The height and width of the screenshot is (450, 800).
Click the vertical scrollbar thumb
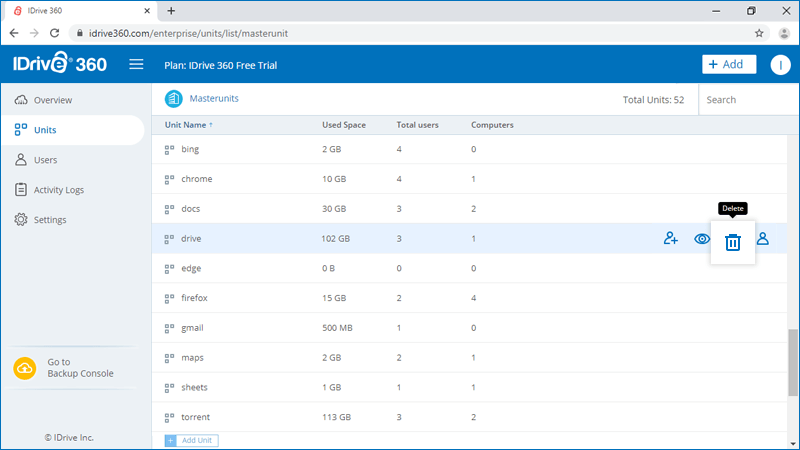(793, 362)
